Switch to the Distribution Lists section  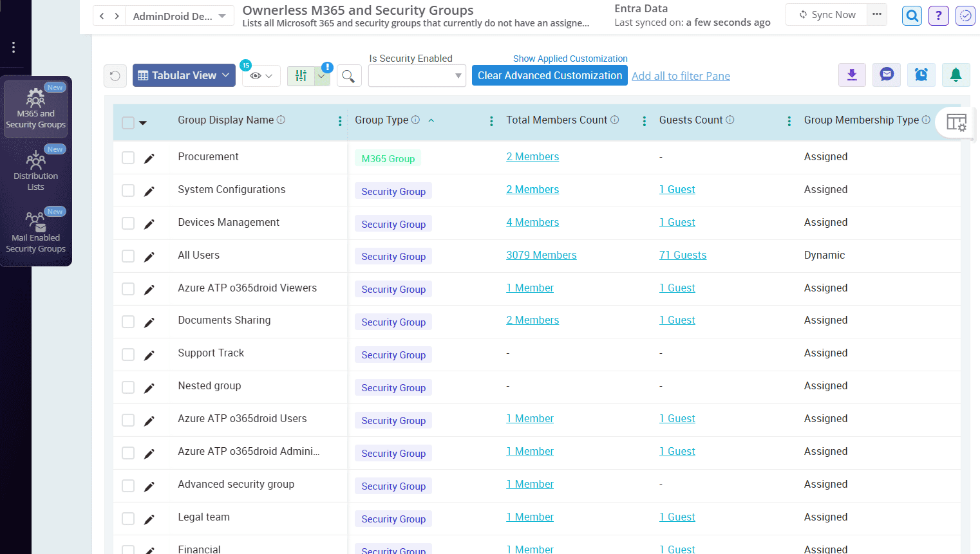pos(35,167)
